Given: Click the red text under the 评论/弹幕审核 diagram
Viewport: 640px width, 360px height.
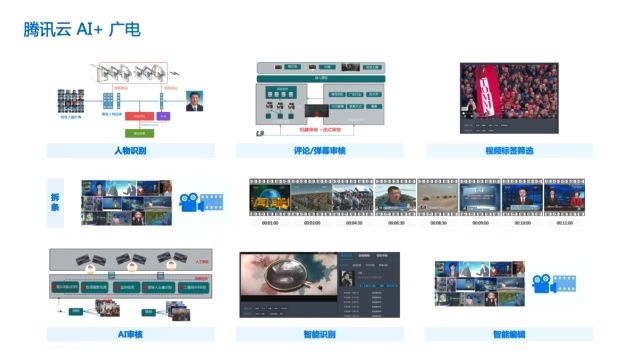Looking at the screenshot, I should (320, 130).
